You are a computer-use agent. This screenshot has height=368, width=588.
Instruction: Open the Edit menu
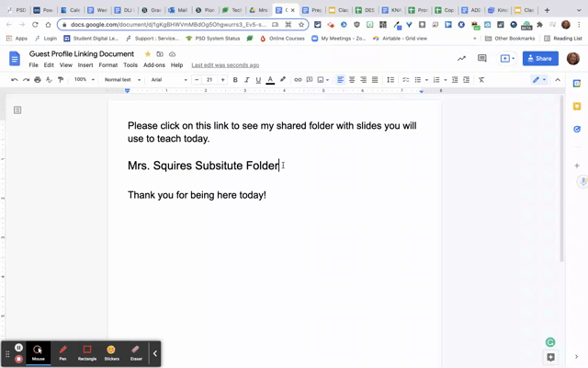[x=49, y=65]
